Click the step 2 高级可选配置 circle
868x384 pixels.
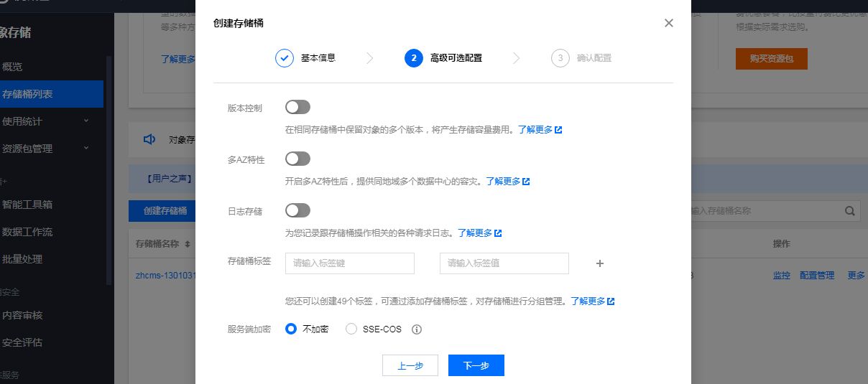(x=414, y=58)
